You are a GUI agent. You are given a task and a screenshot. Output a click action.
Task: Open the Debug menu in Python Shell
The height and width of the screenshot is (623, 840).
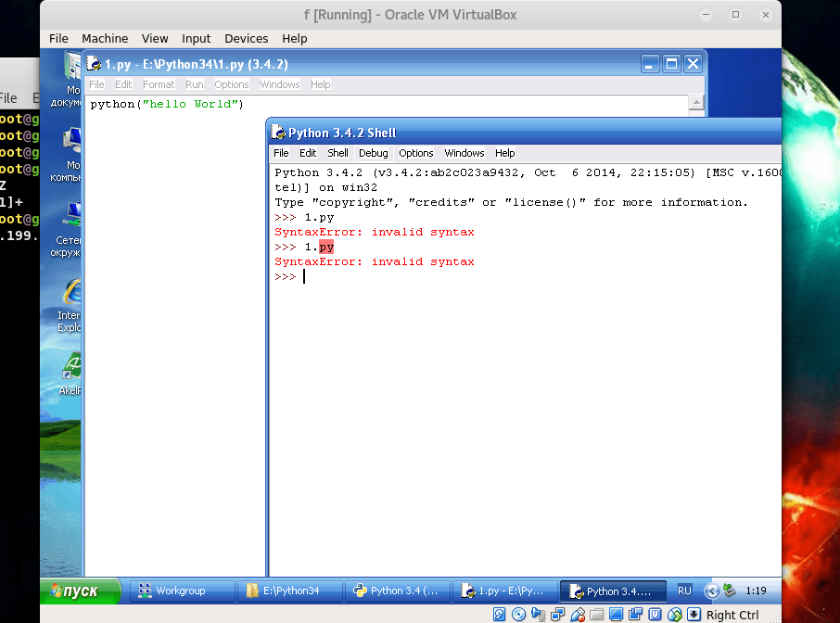coord(374,153)
